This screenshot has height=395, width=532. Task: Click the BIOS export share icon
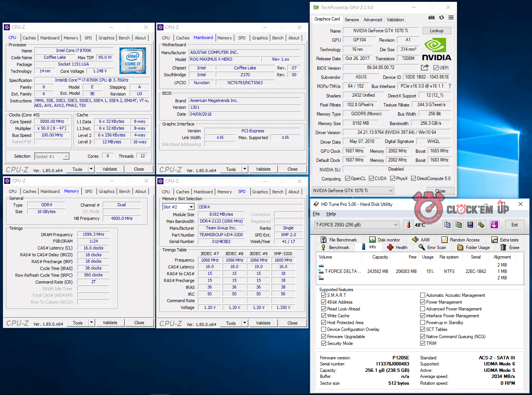(425, 67)
